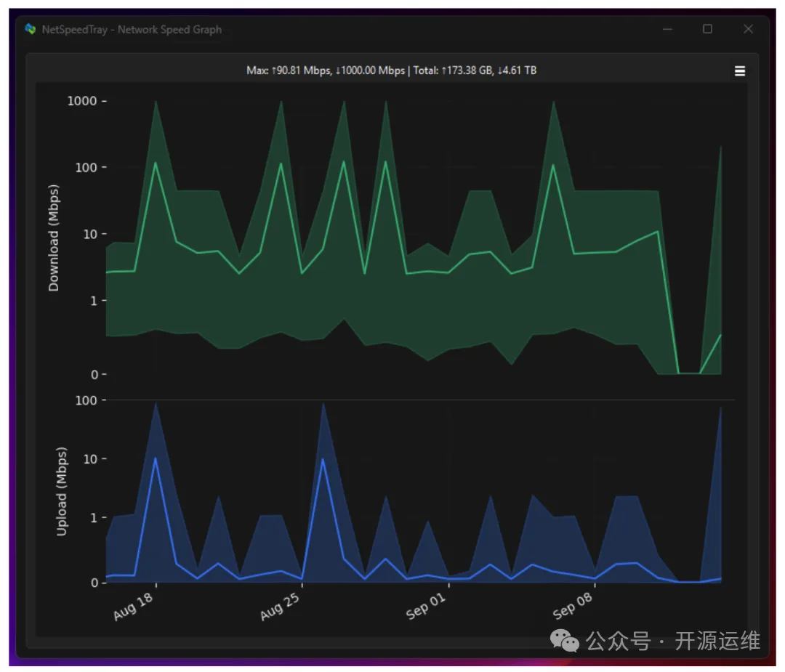Click the 100 tick on the upload axis

86,400
